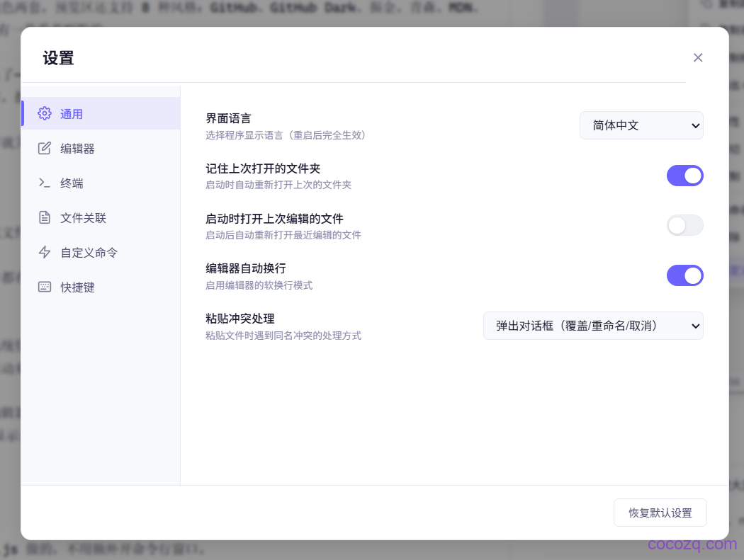Click the 恢复默认设置 button
744x560 pixels.
(x=660, y=513)
